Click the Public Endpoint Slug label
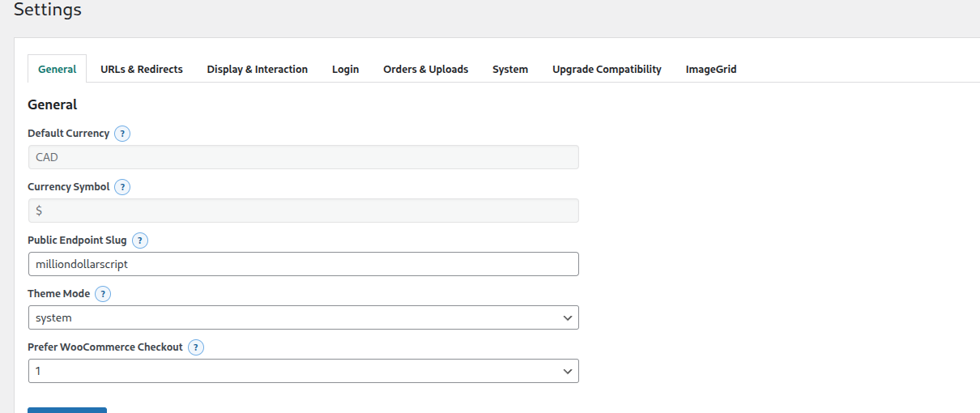The width and height of the screenshot is (980, 413). pos(76,241)
